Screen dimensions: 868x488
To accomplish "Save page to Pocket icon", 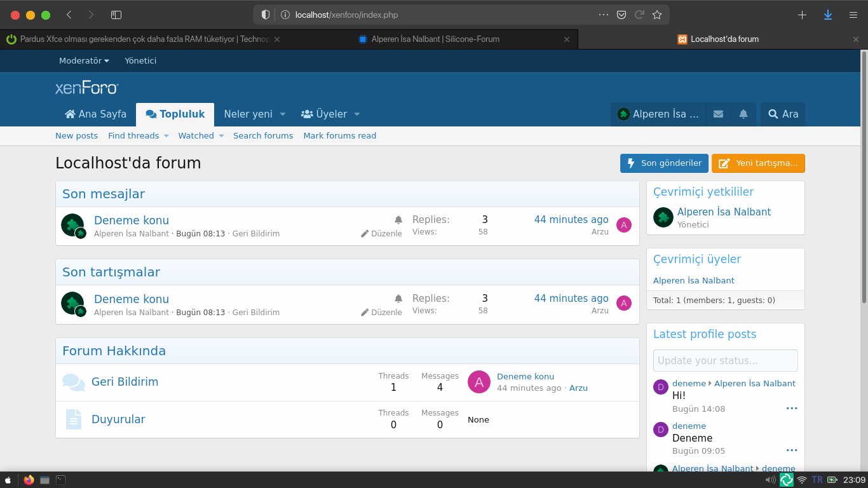I will (x=622, y=15).
